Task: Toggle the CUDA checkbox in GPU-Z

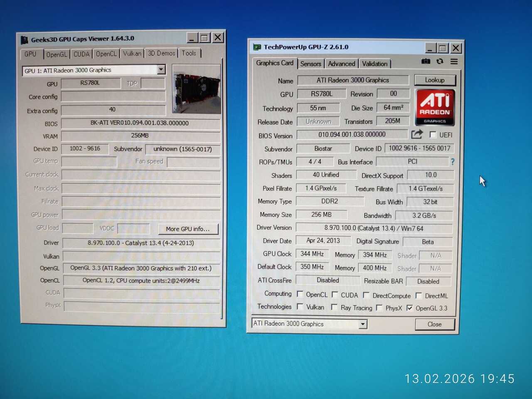Action: 335,295
